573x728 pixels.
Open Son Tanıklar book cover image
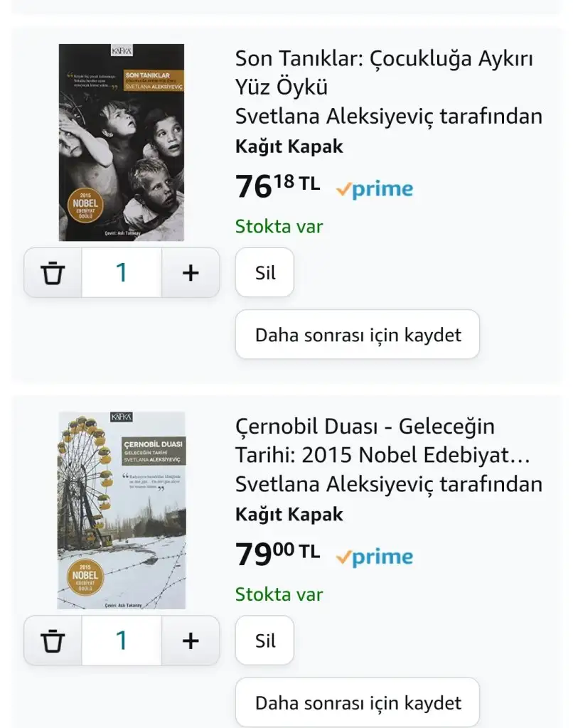121,142
